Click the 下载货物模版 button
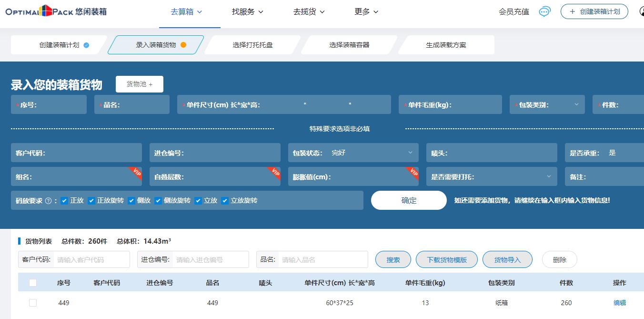The width and height of the screenshot is (644, 319). tap(446, 260)
